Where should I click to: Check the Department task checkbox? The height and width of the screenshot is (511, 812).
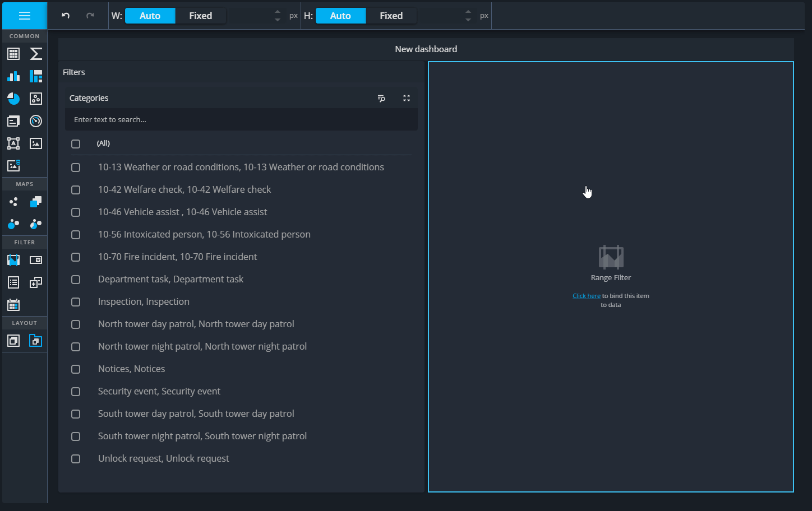click(x=76, y=280)
